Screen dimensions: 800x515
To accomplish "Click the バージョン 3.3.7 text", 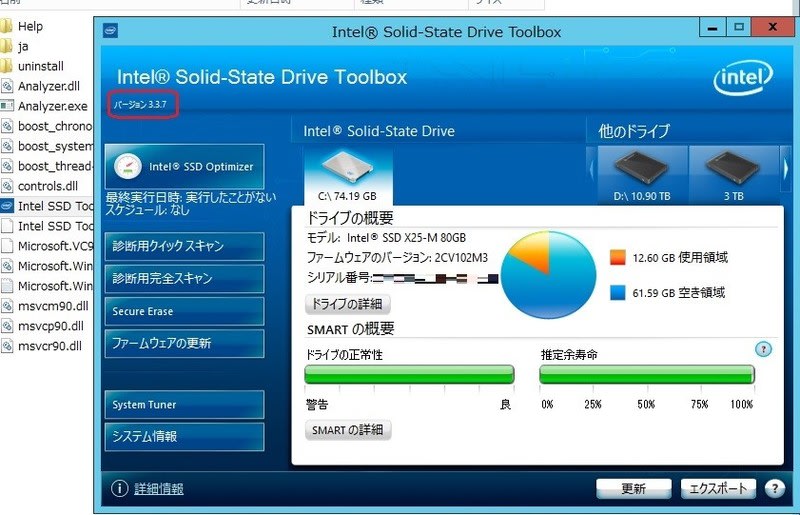I will point(140,105).
